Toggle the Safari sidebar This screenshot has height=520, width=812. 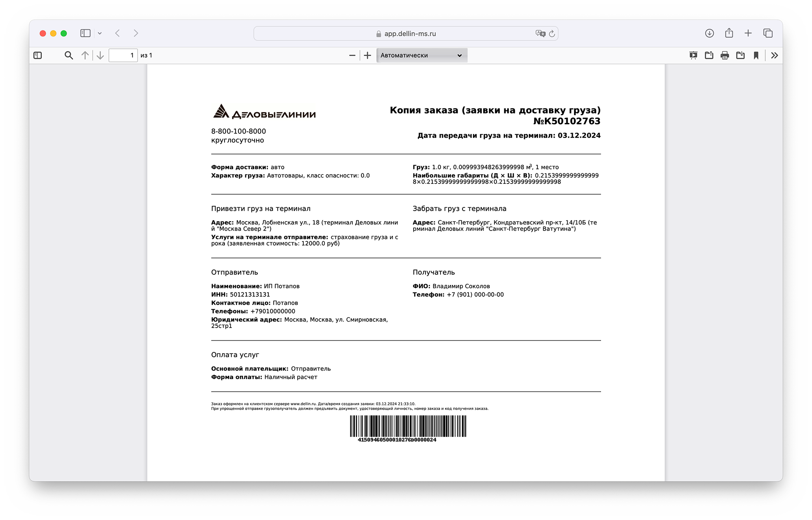point(85,33)
